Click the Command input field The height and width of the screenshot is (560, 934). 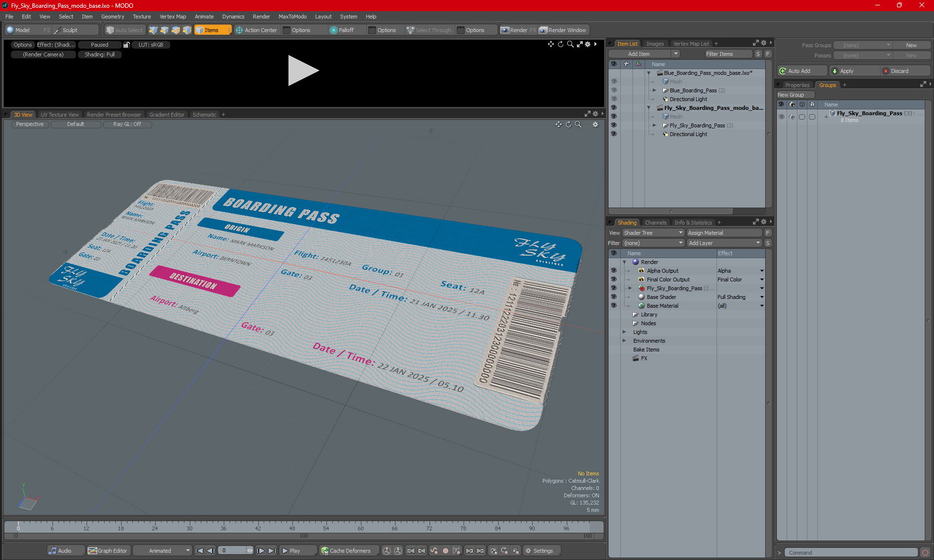pyautogui.click(x=852, y=553)
